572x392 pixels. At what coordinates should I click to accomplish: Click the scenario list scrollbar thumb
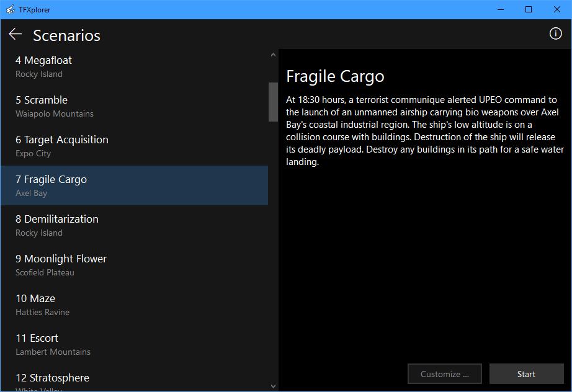coord(273,102)
